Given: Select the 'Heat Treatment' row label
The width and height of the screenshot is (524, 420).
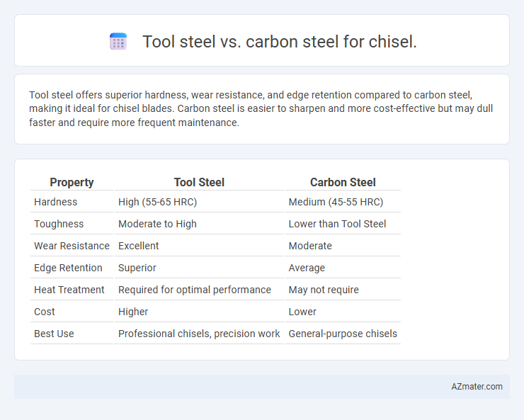Looking at the screenshot, I should [69, 290].
